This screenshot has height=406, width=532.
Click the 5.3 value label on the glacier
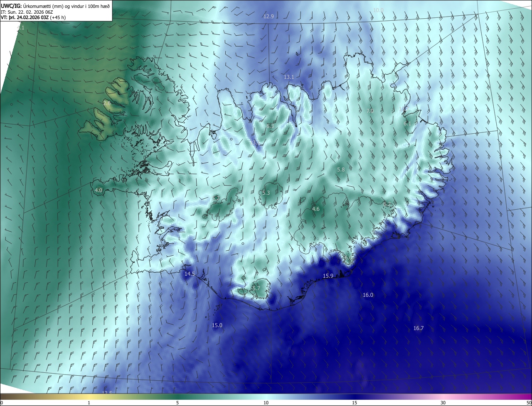266,193
